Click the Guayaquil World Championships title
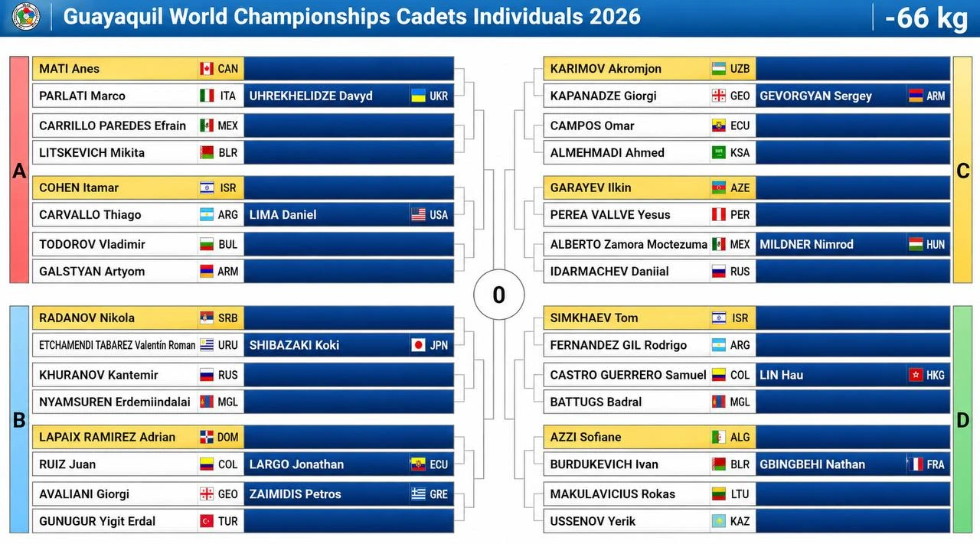This screenshot has width=980, height=544. coord(351,16)
